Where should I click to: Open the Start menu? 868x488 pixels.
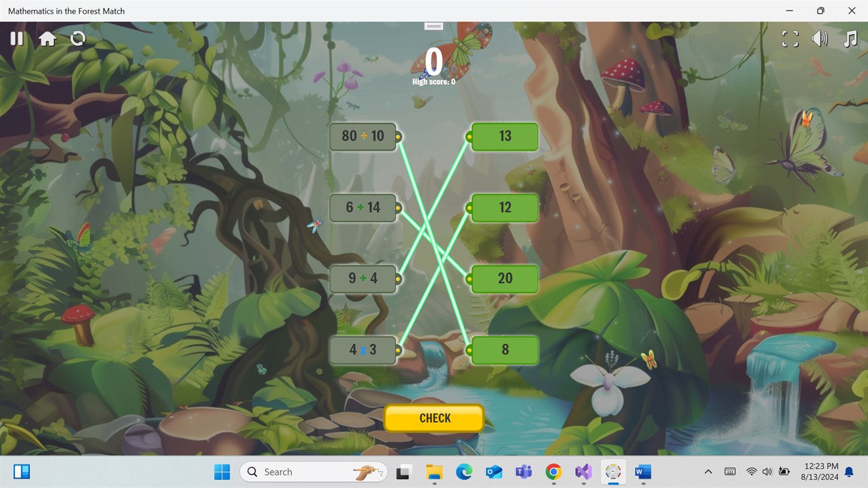click(221, 472)
